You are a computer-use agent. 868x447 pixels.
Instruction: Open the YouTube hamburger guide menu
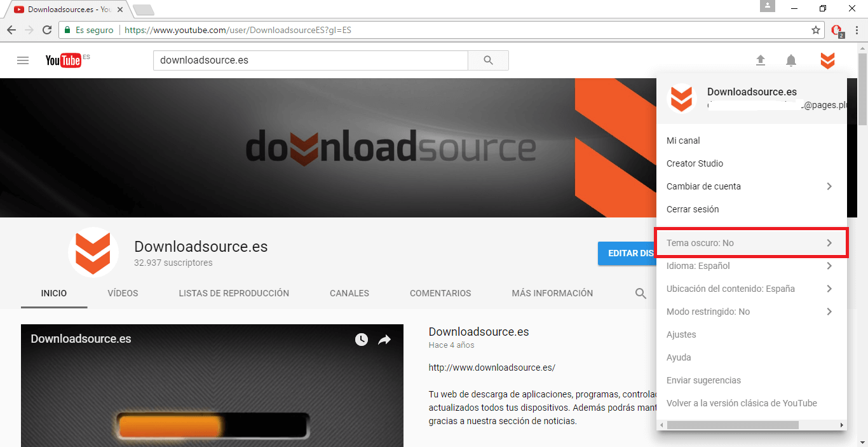point(23,60)
